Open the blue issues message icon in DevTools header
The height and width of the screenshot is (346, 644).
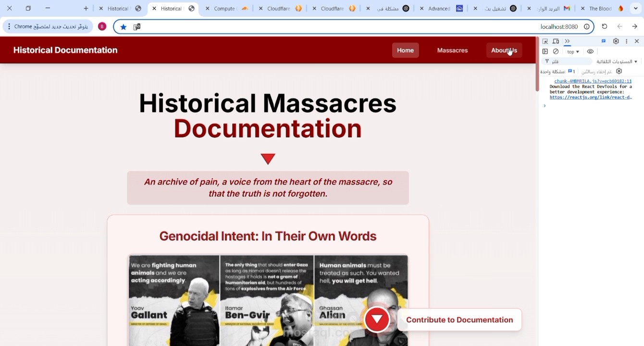[604, 41]
